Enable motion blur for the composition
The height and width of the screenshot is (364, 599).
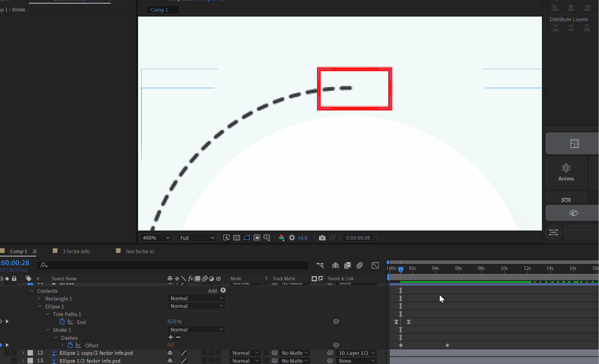click(x=359, y=265)
